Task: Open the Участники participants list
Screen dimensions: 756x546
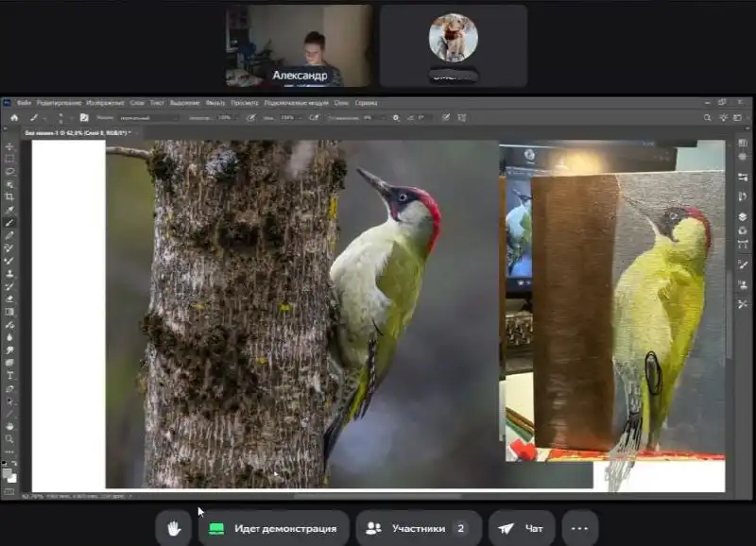Action: coord(418,528)
